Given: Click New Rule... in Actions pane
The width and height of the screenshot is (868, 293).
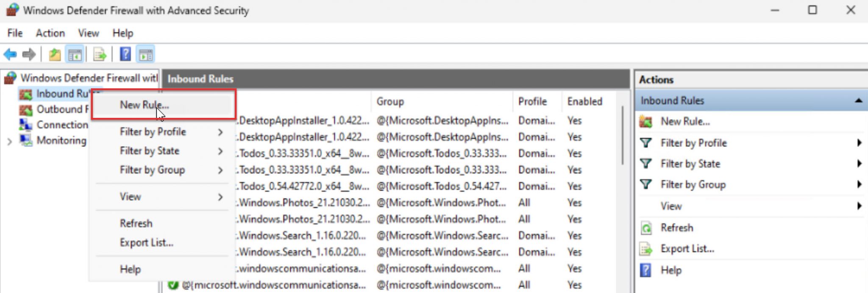Looking at the screenshot, I should click(x=685, y=122).
